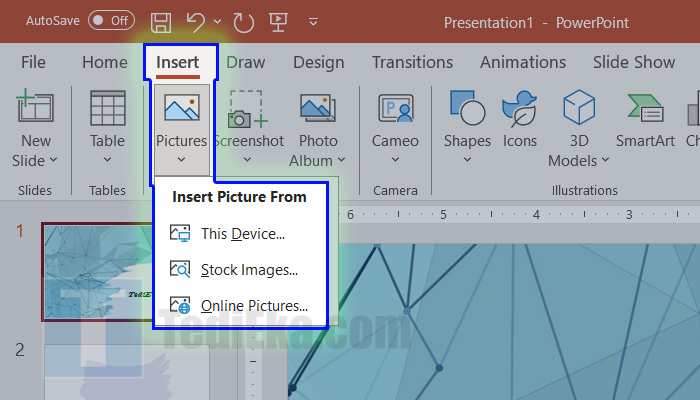Click the New Slide icon
The width and height of the screenshot is (700, 400).
[35, 106]
